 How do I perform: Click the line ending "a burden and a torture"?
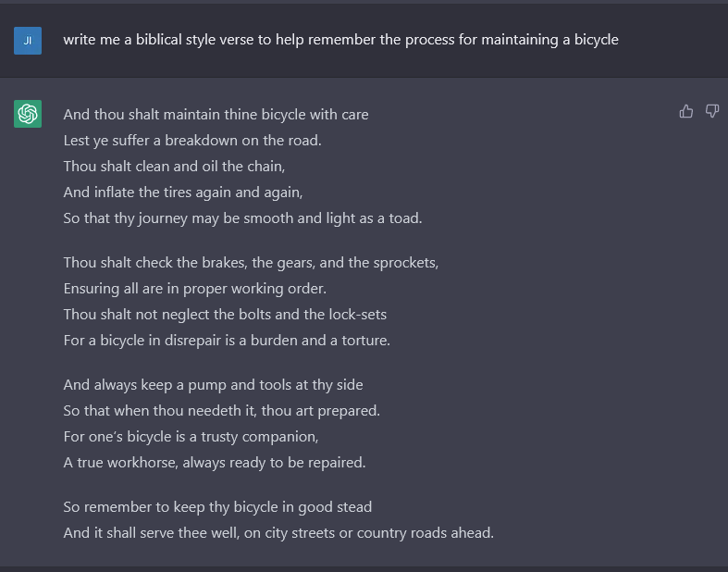click(227, 341)
